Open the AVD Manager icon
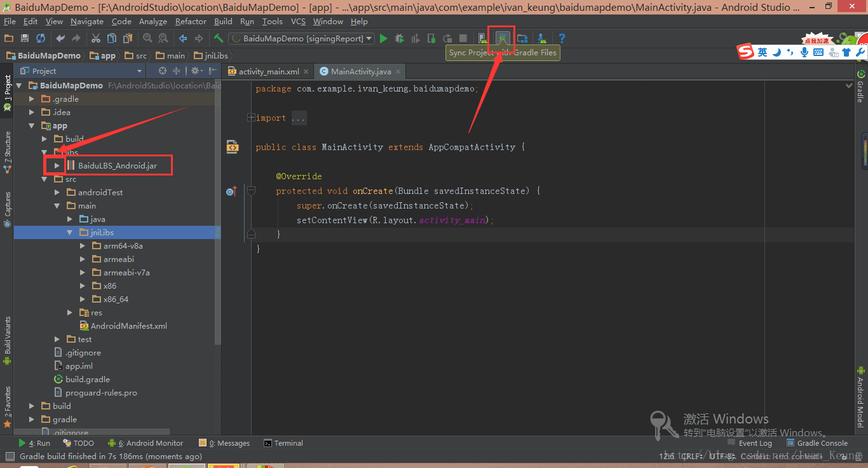The width and height of the screenshot is (868, 468). coord(482,38)
